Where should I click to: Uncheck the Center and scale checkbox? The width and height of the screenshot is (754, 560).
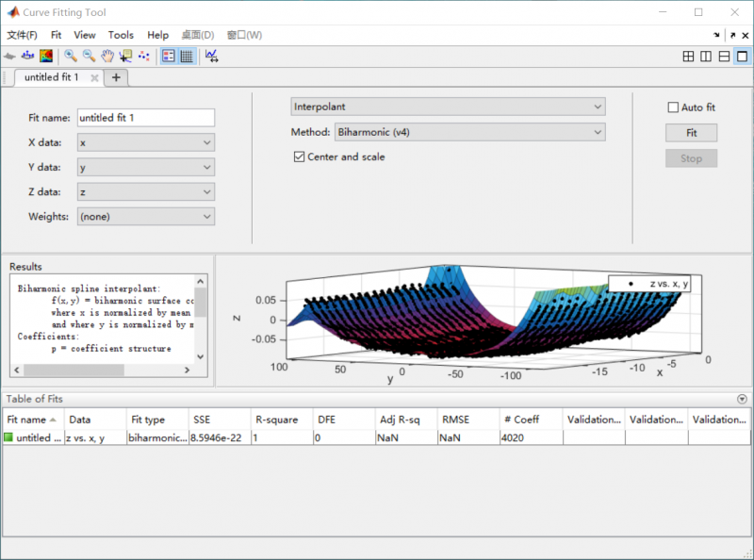pos(300,157)
